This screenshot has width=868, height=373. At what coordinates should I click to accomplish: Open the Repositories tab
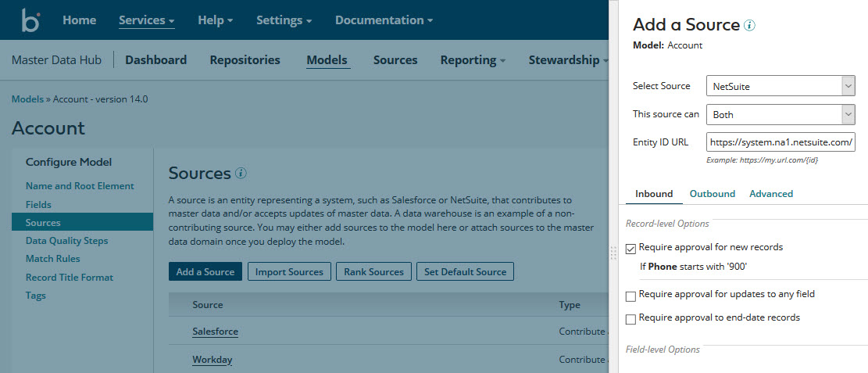245,60
